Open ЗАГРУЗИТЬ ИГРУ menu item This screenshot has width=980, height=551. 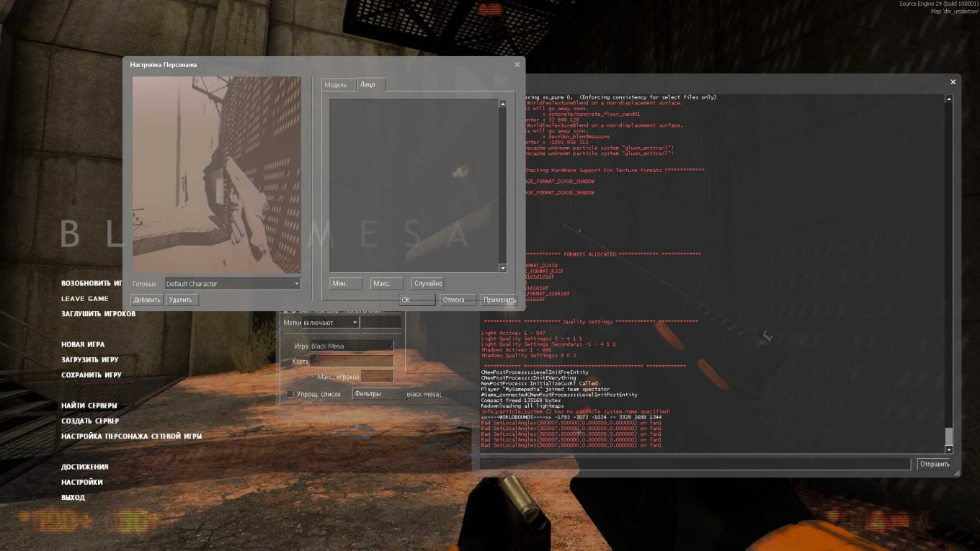(90, 359)
